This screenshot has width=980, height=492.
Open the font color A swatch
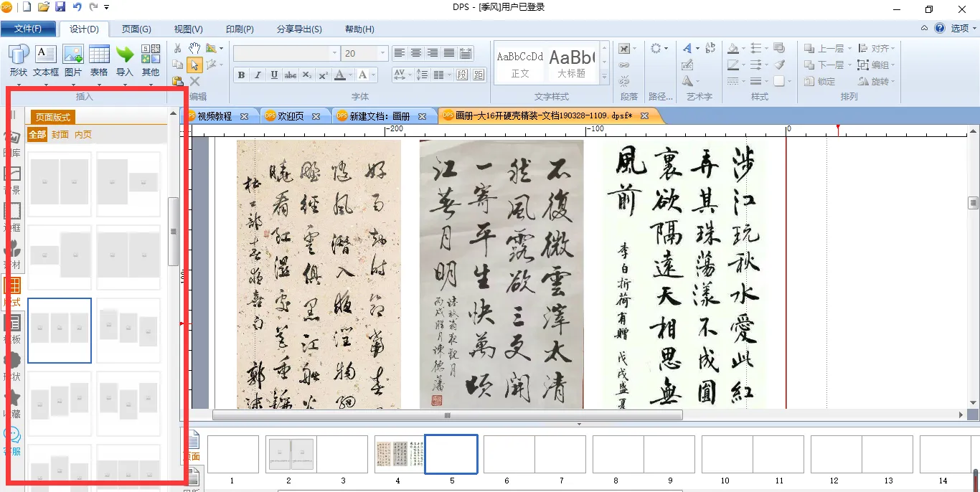tap(340, 75)
